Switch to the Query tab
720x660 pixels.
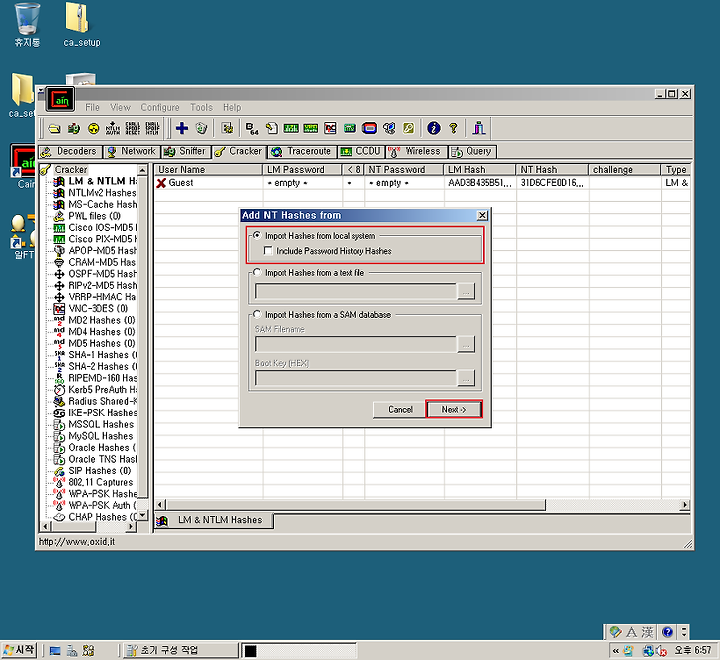point(472,152)
